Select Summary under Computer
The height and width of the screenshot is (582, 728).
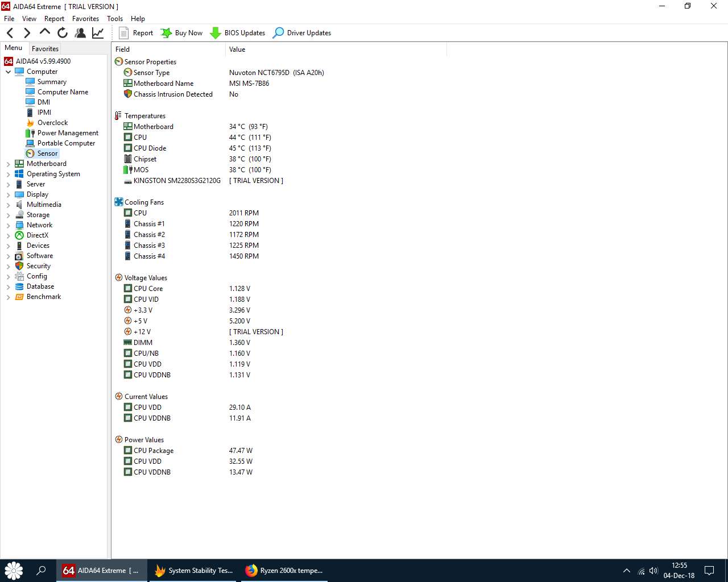click(52, 82)
